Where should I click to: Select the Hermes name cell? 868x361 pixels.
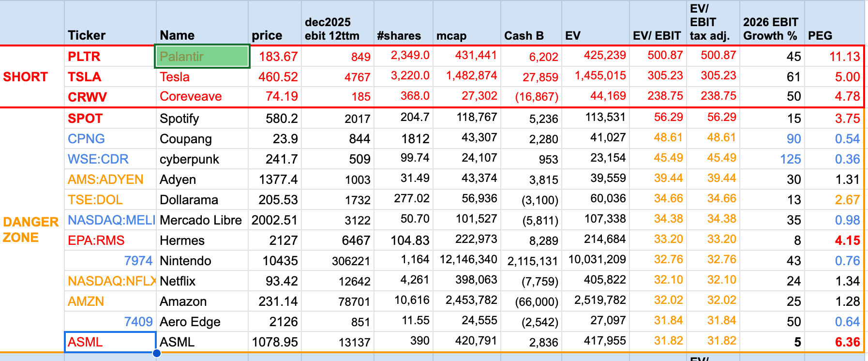click(202, 241)
